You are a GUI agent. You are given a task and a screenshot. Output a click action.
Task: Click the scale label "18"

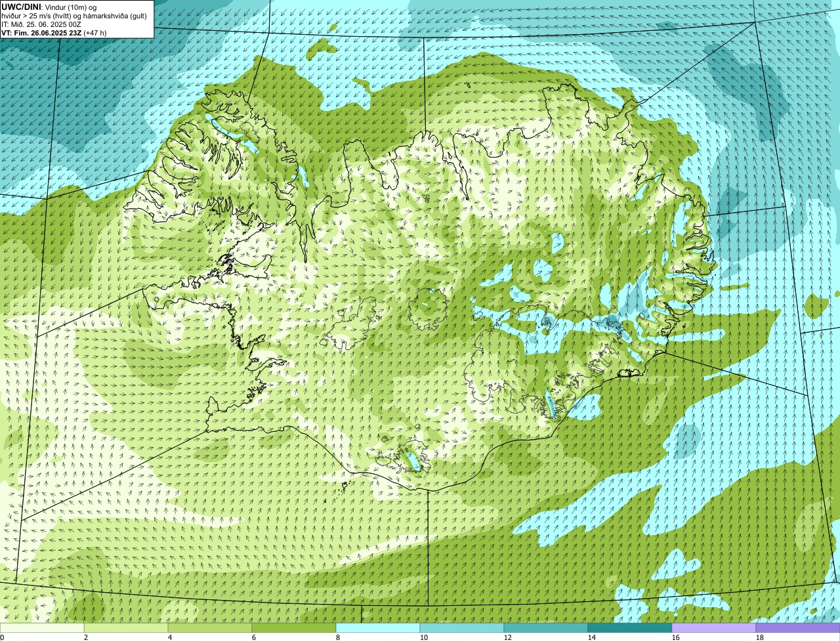pos(760,637)
